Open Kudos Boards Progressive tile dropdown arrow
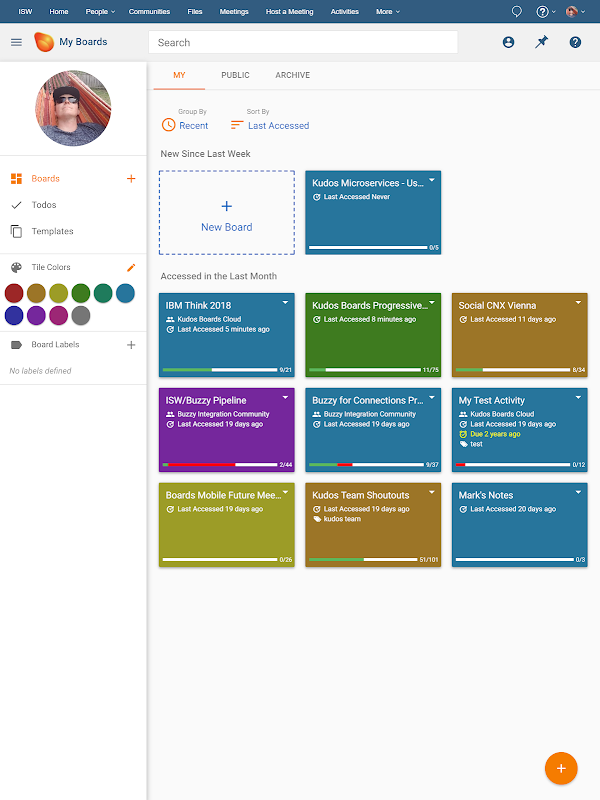 [432, 303]
